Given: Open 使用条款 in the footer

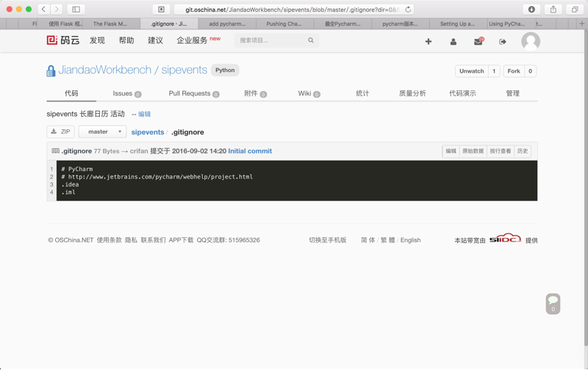Looking at the screenshot, I should click(x=109, y=240).
